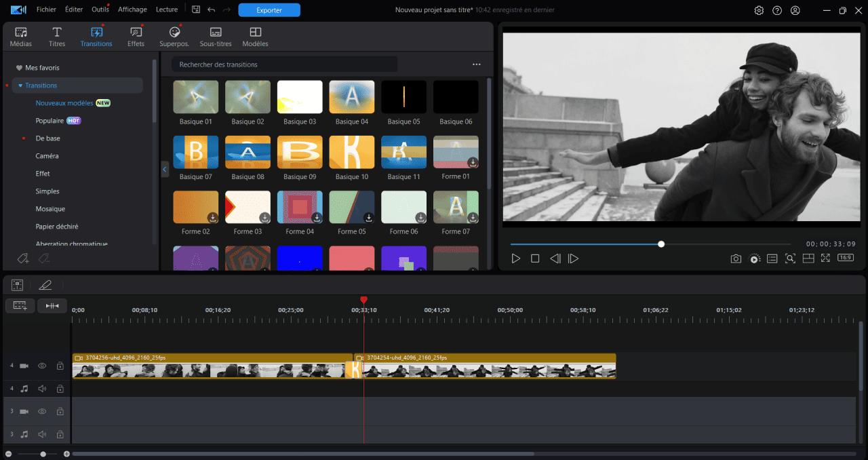Expand the Mosaïque transition category
868x460 pixels.
point(50,208)
